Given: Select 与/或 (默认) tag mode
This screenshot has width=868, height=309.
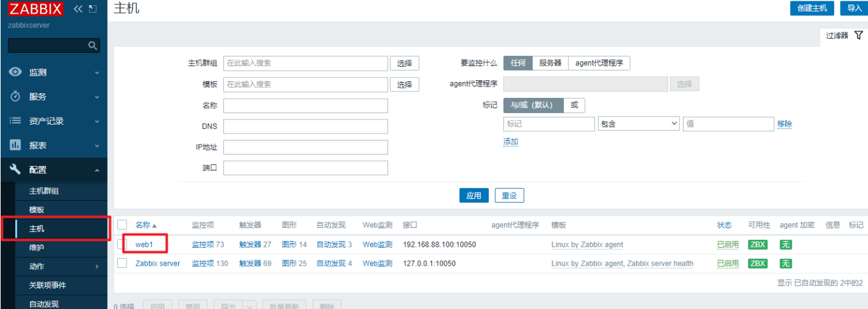Looking at the screenshot, I should coord(534,105).
